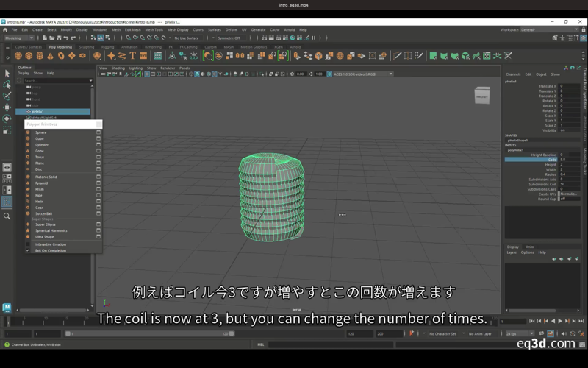Switch to the Sculpting shelf tab
This screenshot has height=368, width=588.
87,47
